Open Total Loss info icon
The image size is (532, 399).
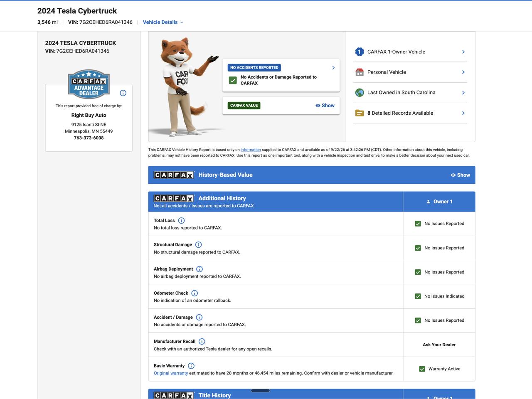tap(181, 221)
